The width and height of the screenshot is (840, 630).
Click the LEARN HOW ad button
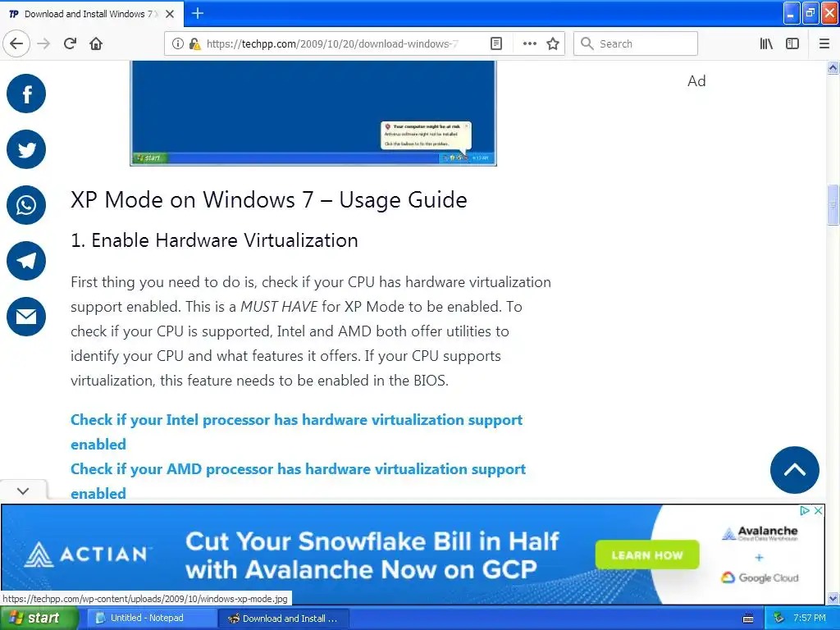[647, 555]
